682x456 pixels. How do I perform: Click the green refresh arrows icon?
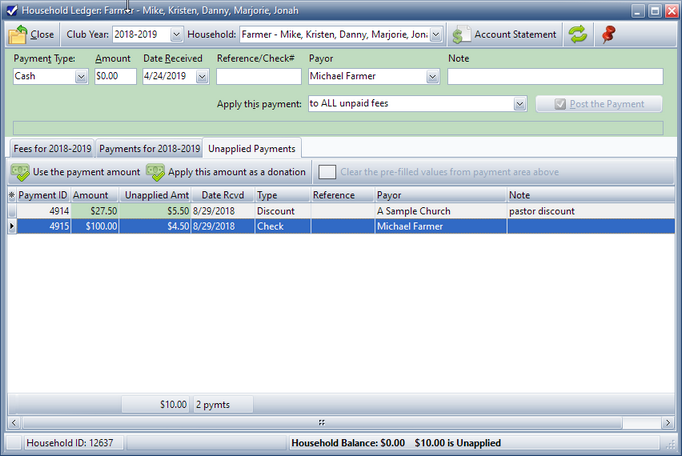tap(577, 34)
